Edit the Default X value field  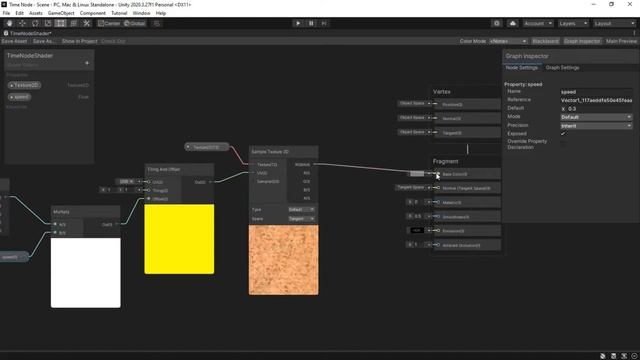point(600,109)
